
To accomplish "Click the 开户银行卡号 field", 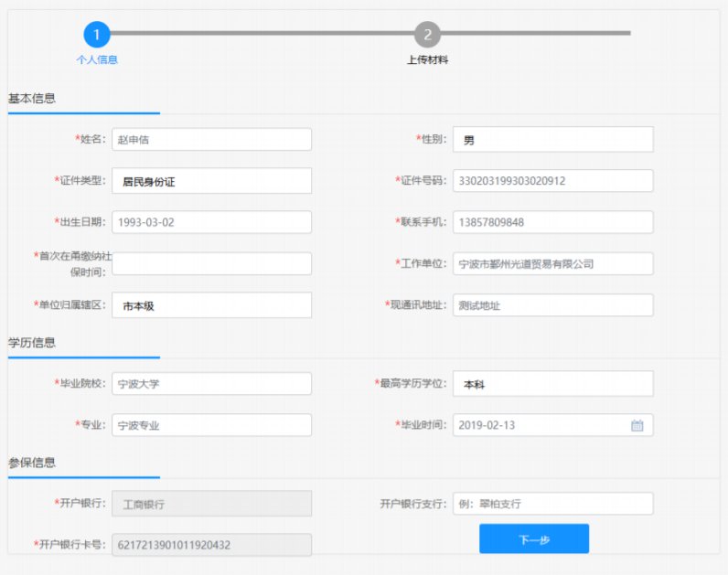I will (x=211, y=545).
